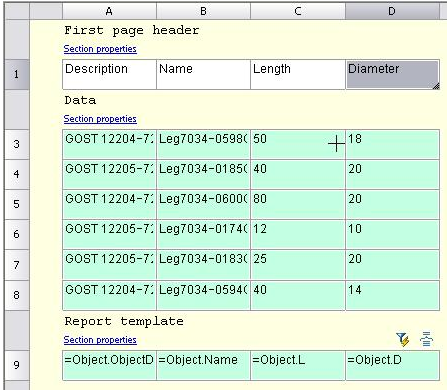The width and height of the screenshot is (447, 390).
Task: Click the =Object.D template cell
Action: pyautogui.click(x=392, y=365)
